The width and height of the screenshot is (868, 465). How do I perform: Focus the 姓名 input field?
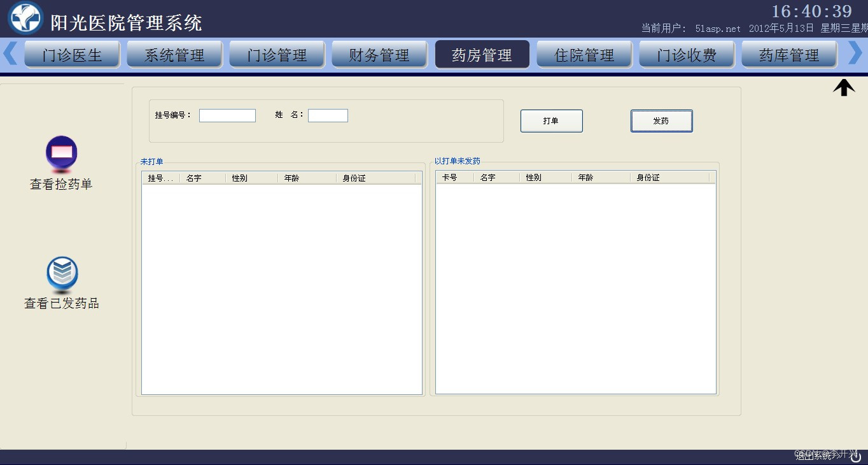[328, 115]
